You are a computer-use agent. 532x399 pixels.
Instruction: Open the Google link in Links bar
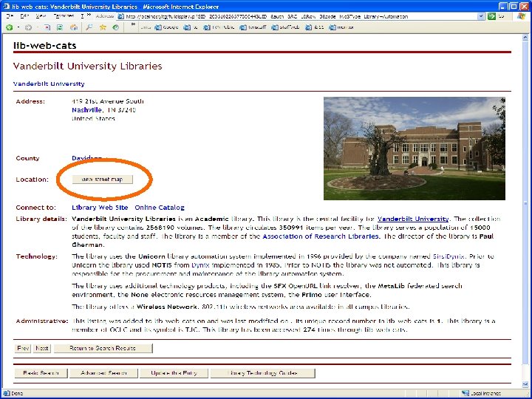click(166, 27)
